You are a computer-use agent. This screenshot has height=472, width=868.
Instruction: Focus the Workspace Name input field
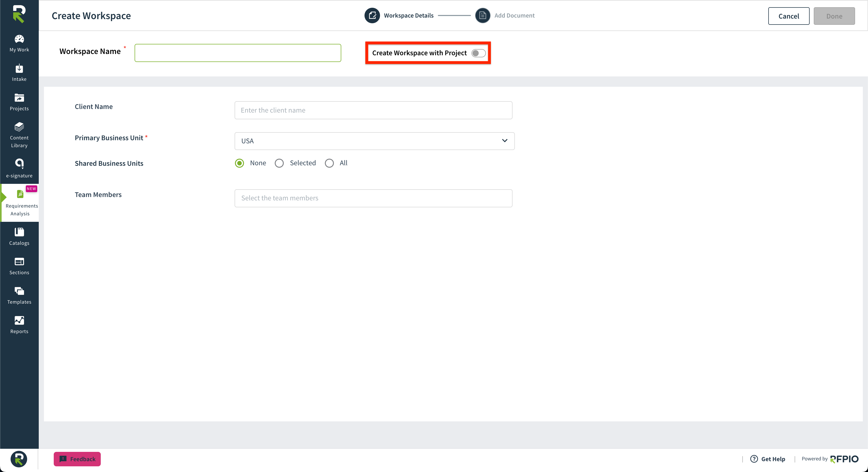(238, 53)
